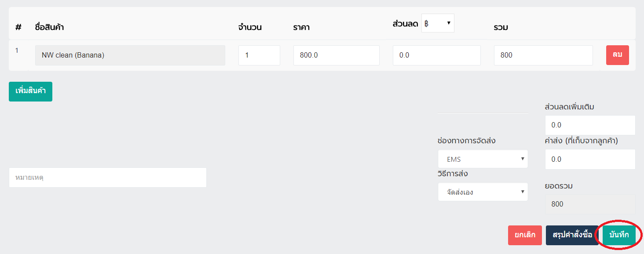The width and height of the screenshot is (644, 254).
Task: Click the ส่วนลดเพิ่มเติม extra discount field
Action: point(590,125)
